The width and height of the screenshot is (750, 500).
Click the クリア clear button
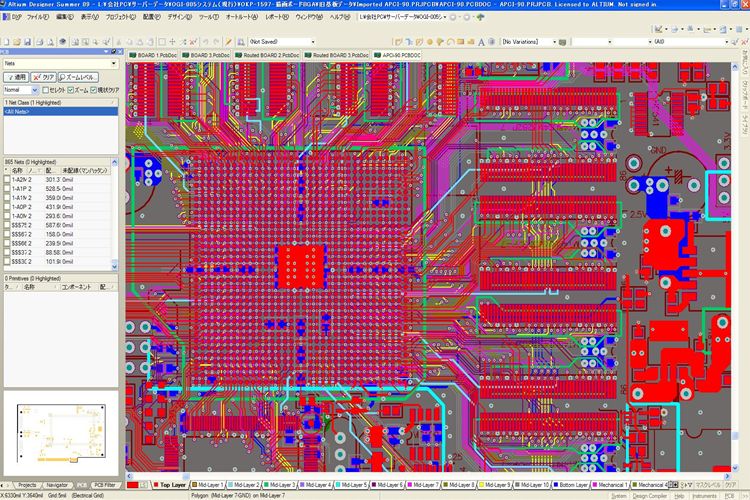pos(44,77)
